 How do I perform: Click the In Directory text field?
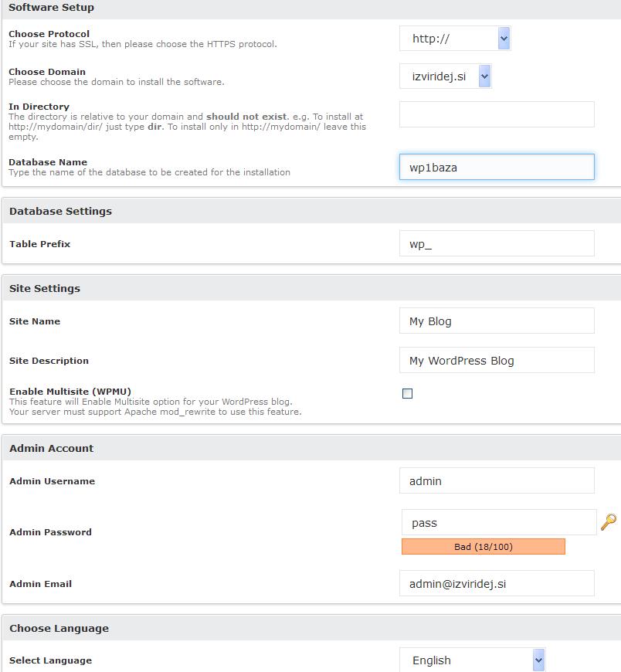click(497, 114)
